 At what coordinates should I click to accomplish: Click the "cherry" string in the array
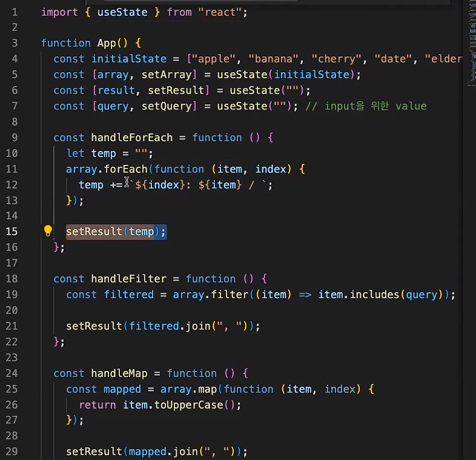(x=337, y=59)
